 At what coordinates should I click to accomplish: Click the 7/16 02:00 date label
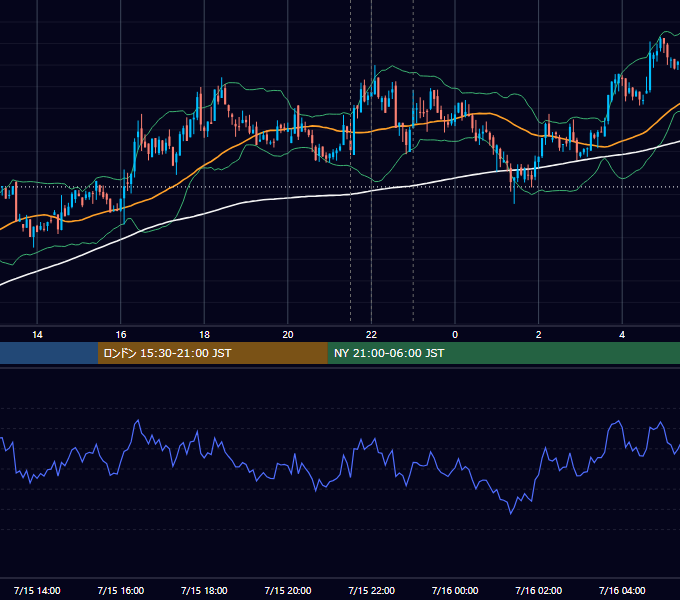pyautogui.click(x=539, y=590)
